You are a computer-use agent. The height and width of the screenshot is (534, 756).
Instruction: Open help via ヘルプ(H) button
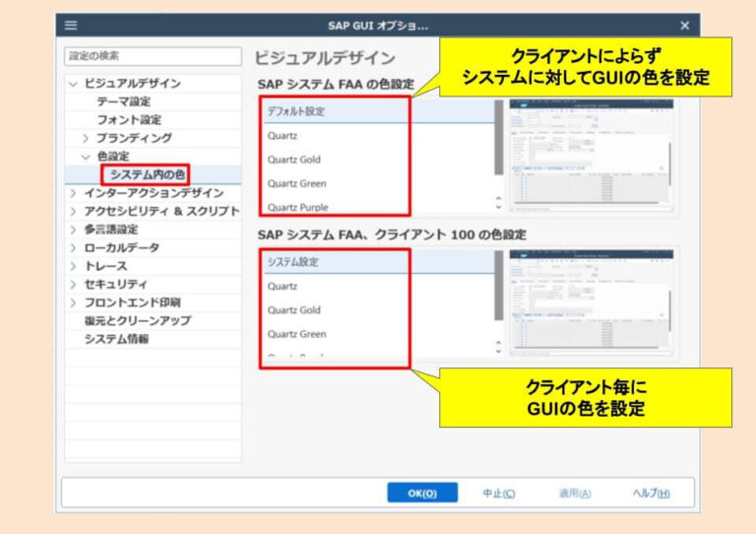pos(652,493)
